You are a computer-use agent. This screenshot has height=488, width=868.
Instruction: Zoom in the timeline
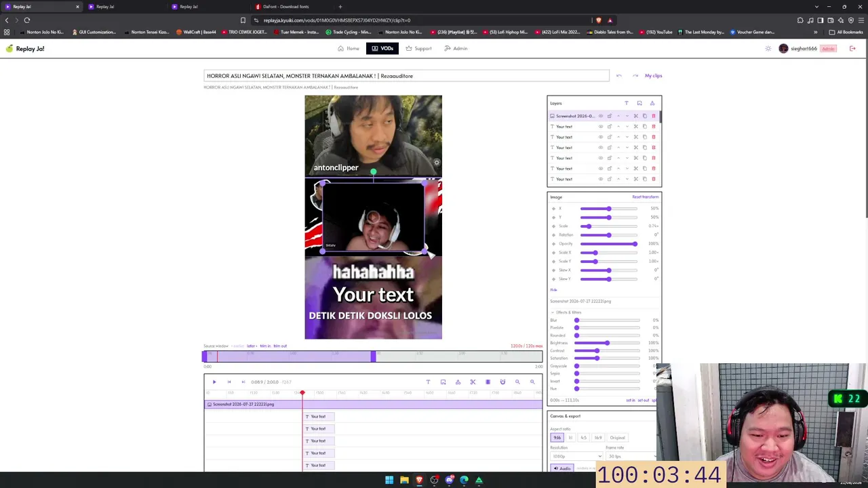pos(532,382)
